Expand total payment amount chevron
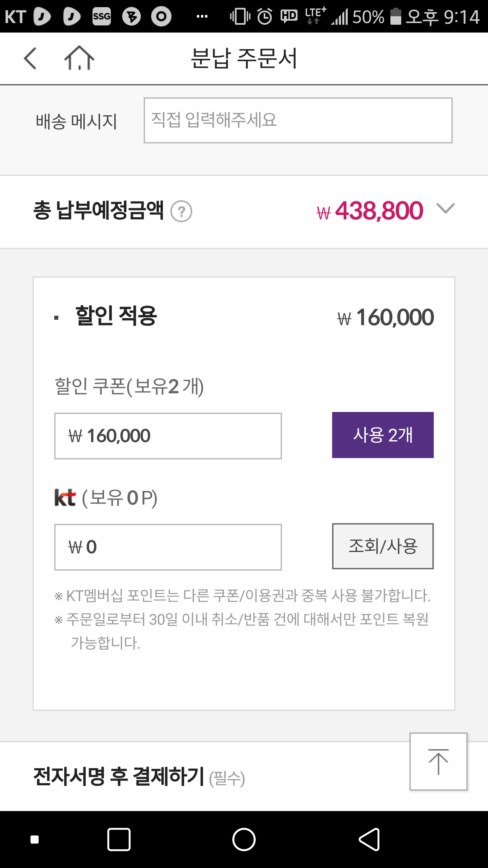The height and width of the screenshot is (868, 488). [445, 208]
